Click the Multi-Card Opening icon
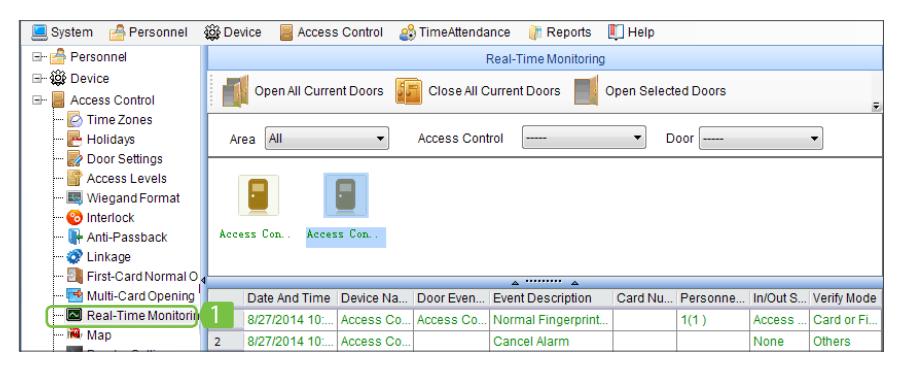This screenshot has width=902, height=370. tap(75, 296)
